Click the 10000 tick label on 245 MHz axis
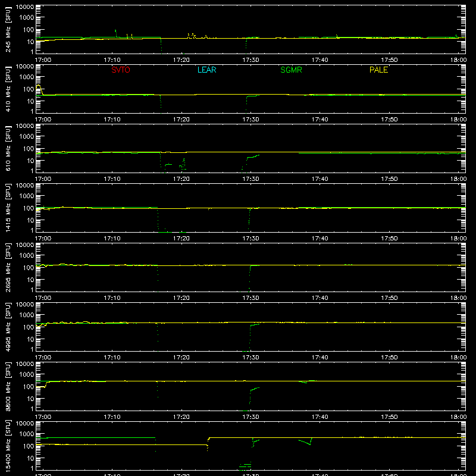Image resolution: width=476 pixels, height=476 pixels. [x=25, y=7]
